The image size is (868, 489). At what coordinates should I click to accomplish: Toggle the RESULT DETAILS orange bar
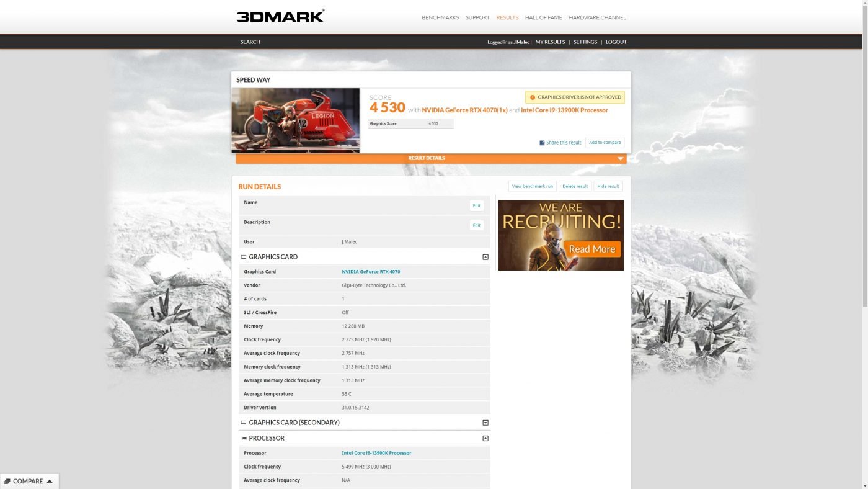point(431,158)
